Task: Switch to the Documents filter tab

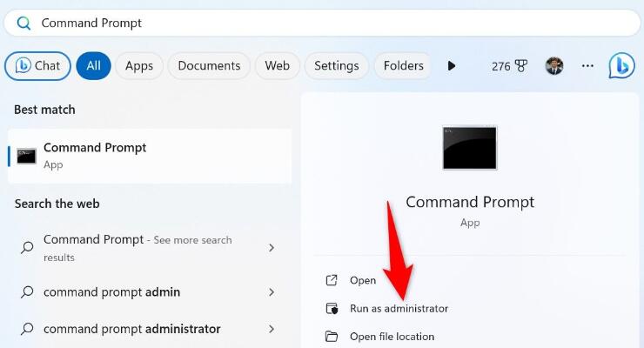Action: (209, 65)
